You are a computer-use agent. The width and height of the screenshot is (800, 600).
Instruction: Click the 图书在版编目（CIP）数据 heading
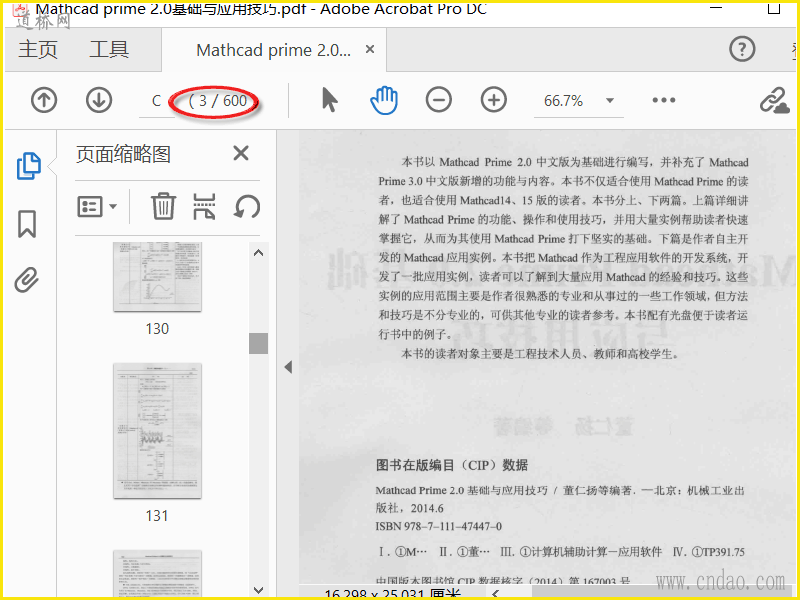click(452, 465)
